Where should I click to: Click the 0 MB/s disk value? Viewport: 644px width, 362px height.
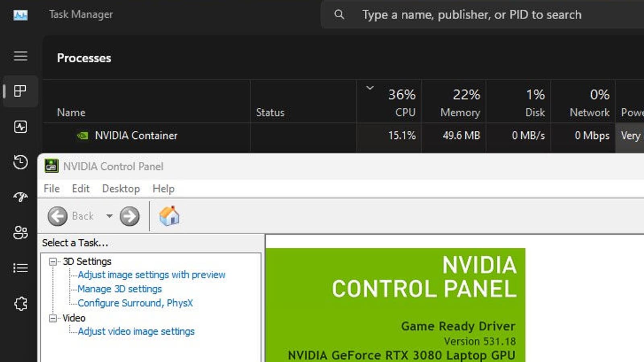[x=528, y=136]
